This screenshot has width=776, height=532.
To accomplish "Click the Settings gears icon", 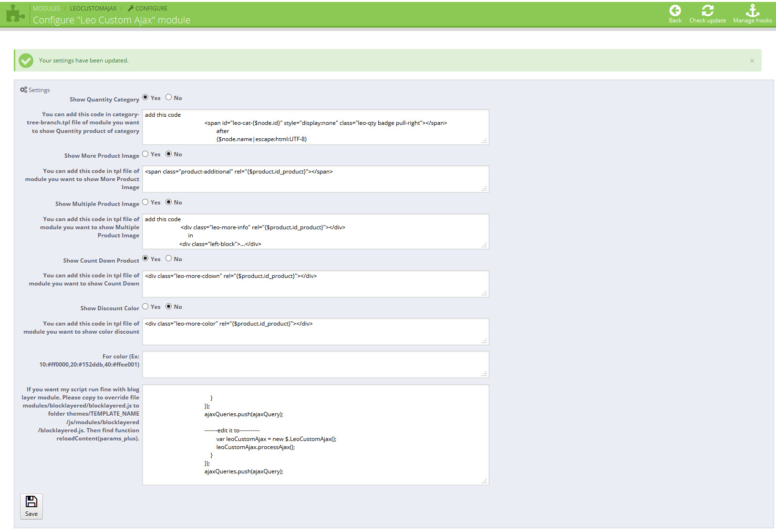I will (x=23, y=90).
